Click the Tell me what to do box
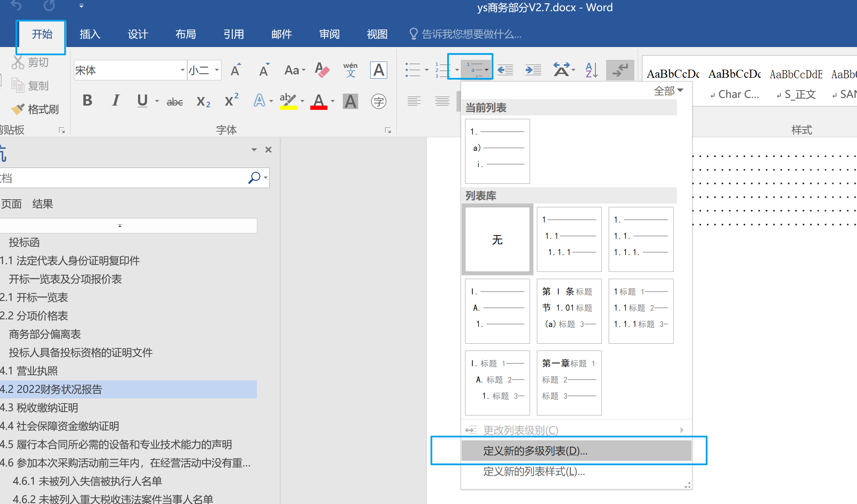Image resolution: width=857 pixels, height=504 pixels. click(x=466, y=34)
